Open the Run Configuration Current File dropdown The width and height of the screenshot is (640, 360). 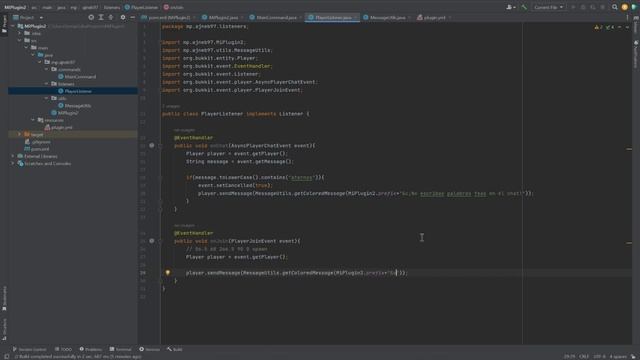tap(549, 7)
